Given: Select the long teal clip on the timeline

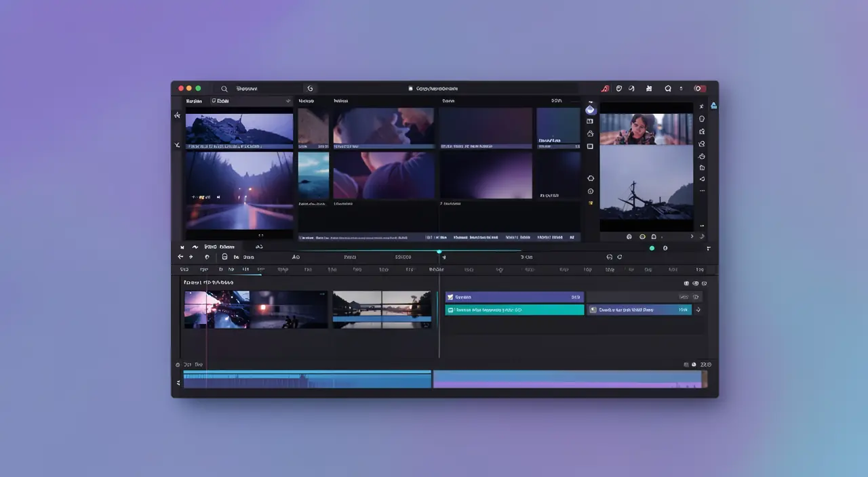Looking at the screenshot, I should tap(514, 310).
